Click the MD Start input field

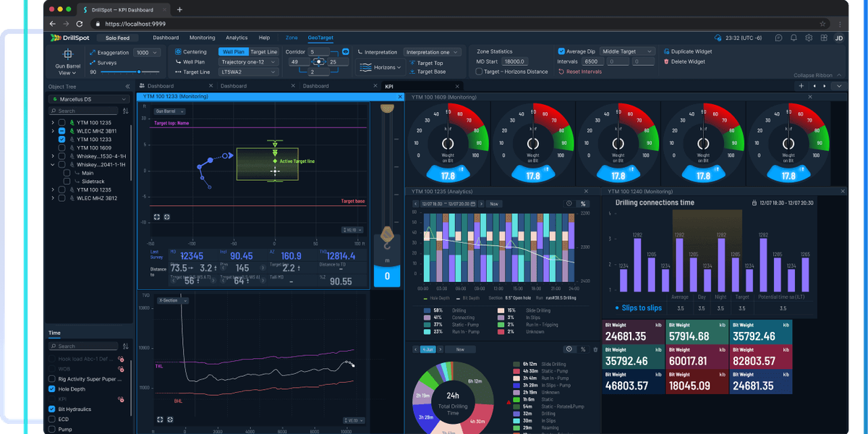[x=515, y=61]
